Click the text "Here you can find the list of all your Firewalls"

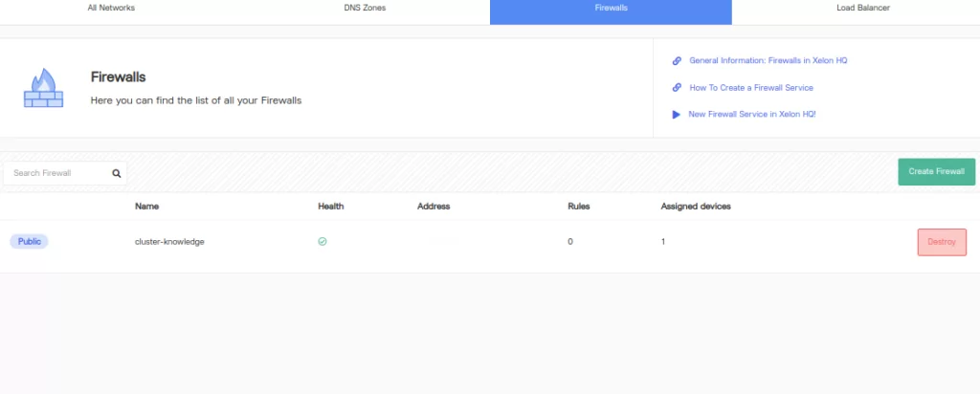[196, 99]
